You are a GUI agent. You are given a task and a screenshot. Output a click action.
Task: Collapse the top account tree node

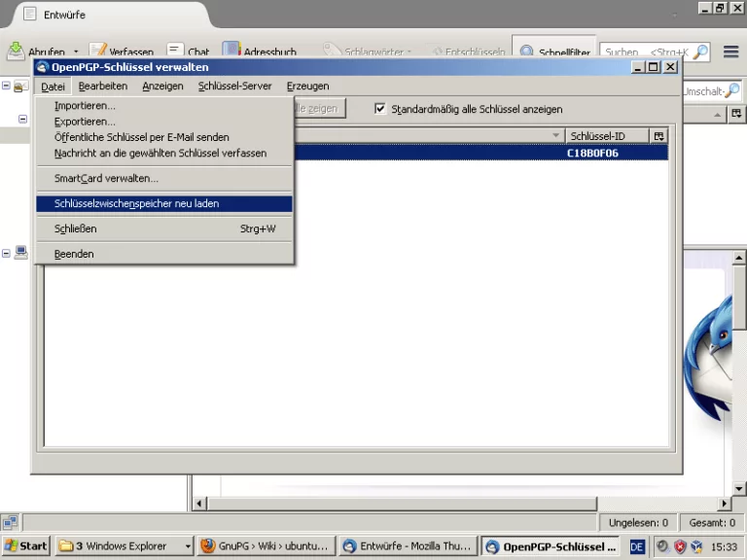[6, 86]
